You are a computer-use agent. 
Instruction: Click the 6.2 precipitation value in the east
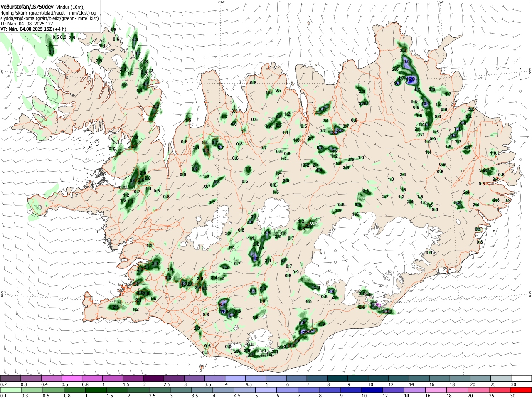tap(453, 136)
